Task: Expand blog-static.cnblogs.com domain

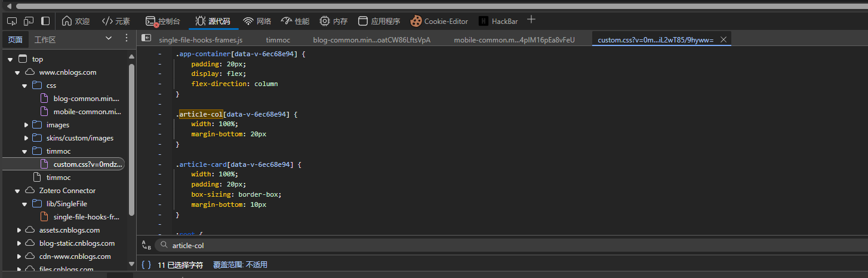Action: [19, 243]
